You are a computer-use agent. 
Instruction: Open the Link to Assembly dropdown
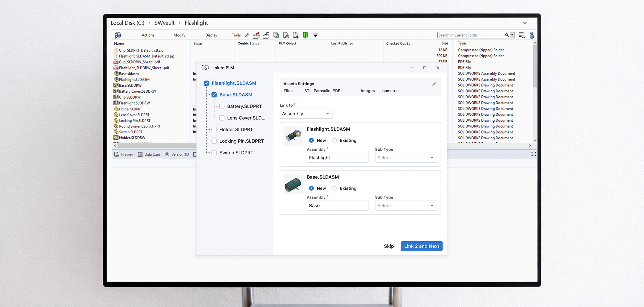(x=306, y=114)
